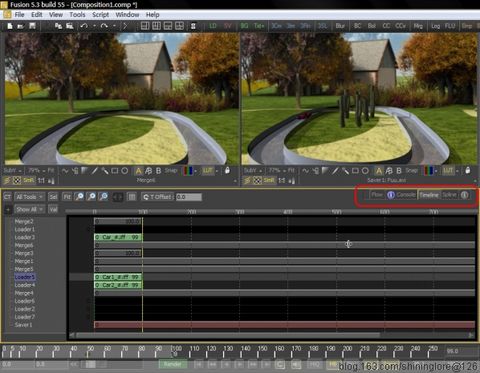This screenshot has height=373, width=480.
Task: Open the View menu
Action: point(56,15)
